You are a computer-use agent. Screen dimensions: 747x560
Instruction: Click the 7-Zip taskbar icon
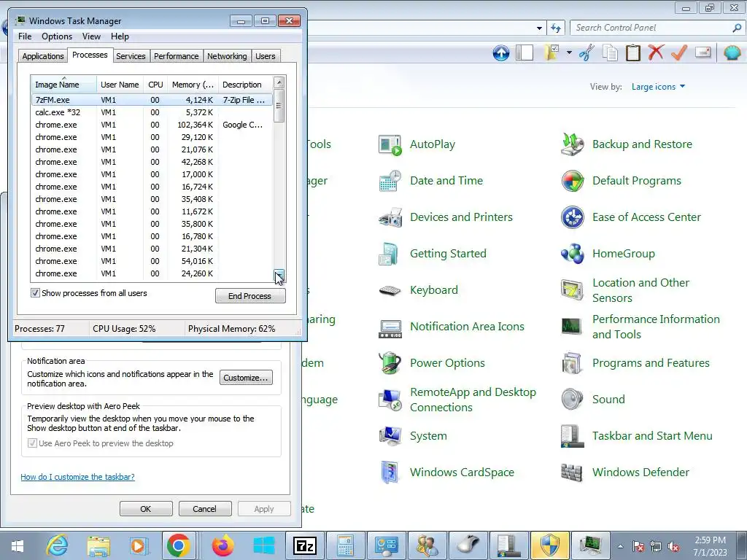(x=305, y=545)
